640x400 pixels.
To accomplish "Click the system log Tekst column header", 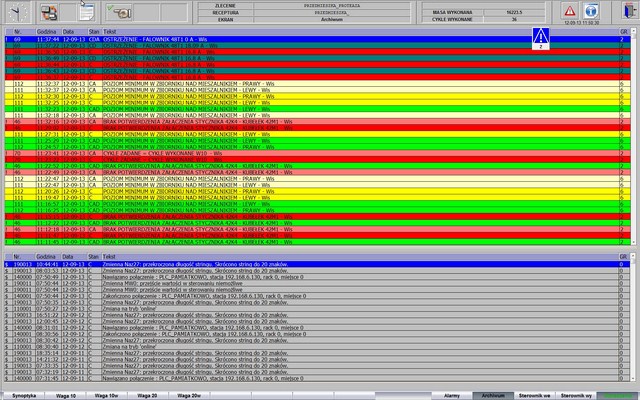I will click(360, 257).
